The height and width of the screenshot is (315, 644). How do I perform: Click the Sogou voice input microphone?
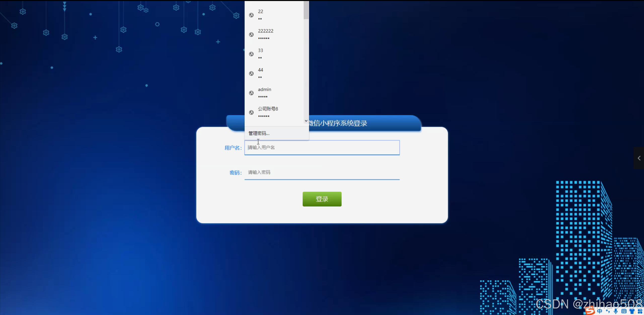[x=616, y=311]
